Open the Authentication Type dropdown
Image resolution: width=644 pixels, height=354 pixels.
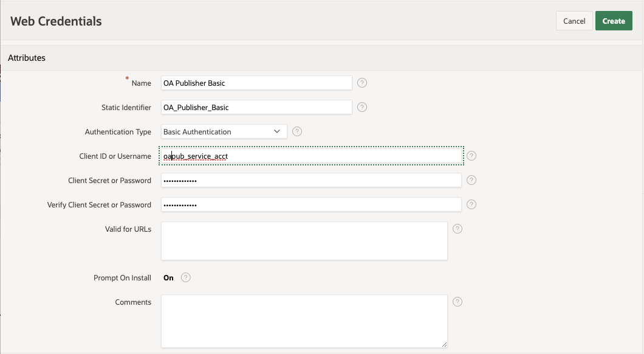pyautogui.click(x=277, y=131)
